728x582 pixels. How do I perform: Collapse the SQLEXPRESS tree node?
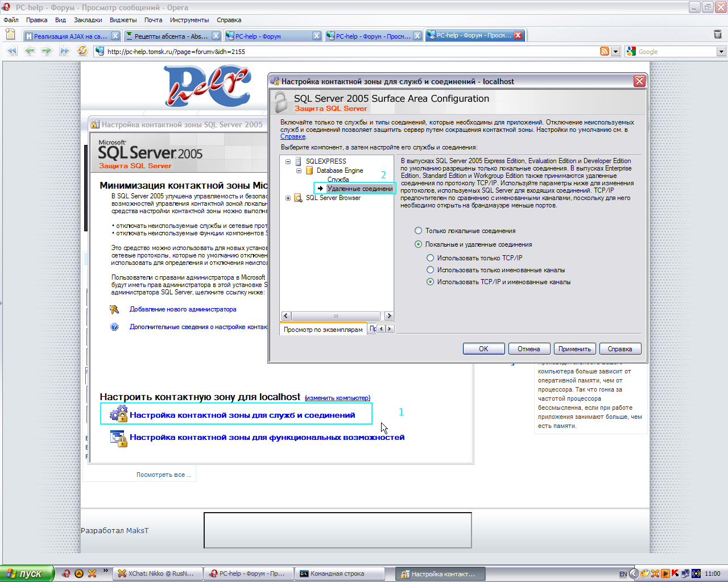pos(288,161)
